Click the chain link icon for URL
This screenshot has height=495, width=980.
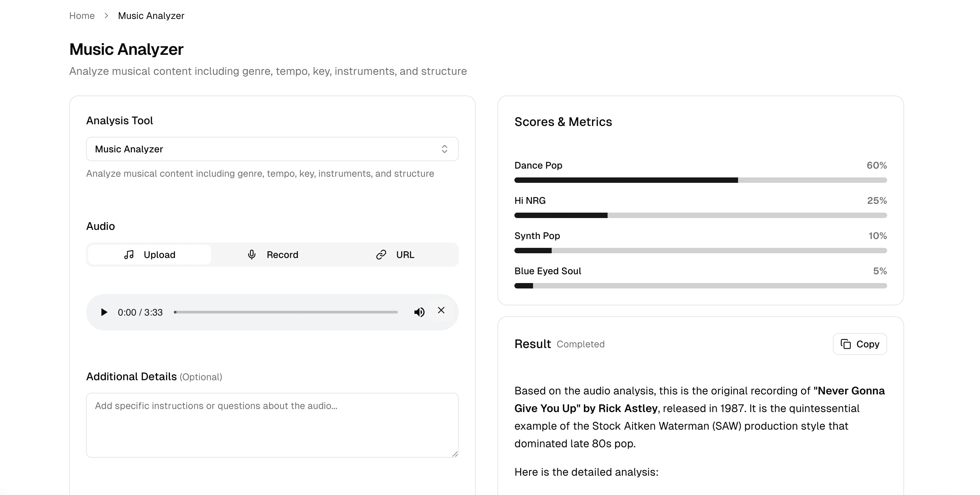click(x=380, y=254)
